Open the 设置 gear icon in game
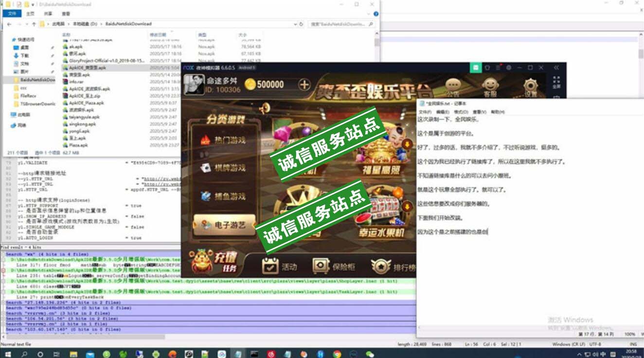This screenshot has width=644, height=358. pyautogui.click(x=530, y=87)
